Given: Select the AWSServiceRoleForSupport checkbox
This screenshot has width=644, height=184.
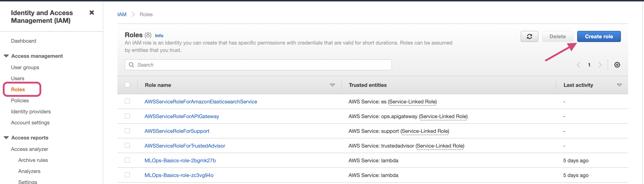Looking at the screenshot, I should (128, 131).
